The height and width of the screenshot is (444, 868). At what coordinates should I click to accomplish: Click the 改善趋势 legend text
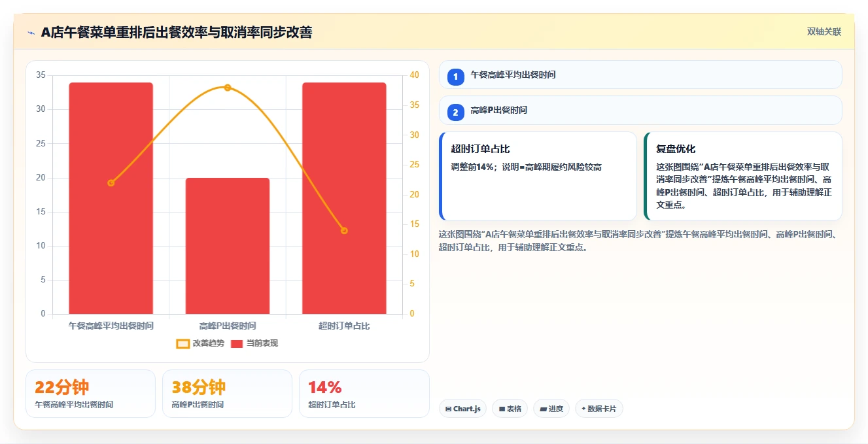pyautogui.click(x=208, y=343)
